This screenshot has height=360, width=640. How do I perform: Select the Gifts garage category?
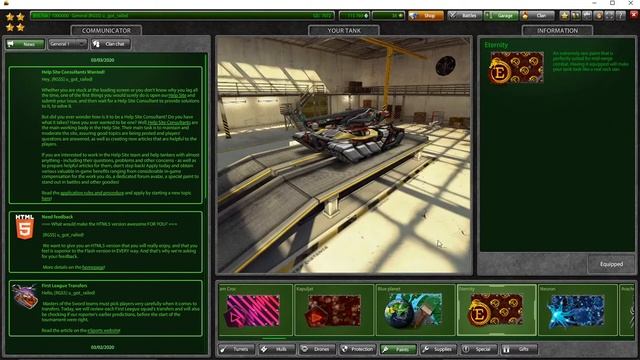[x=519, y=349]
